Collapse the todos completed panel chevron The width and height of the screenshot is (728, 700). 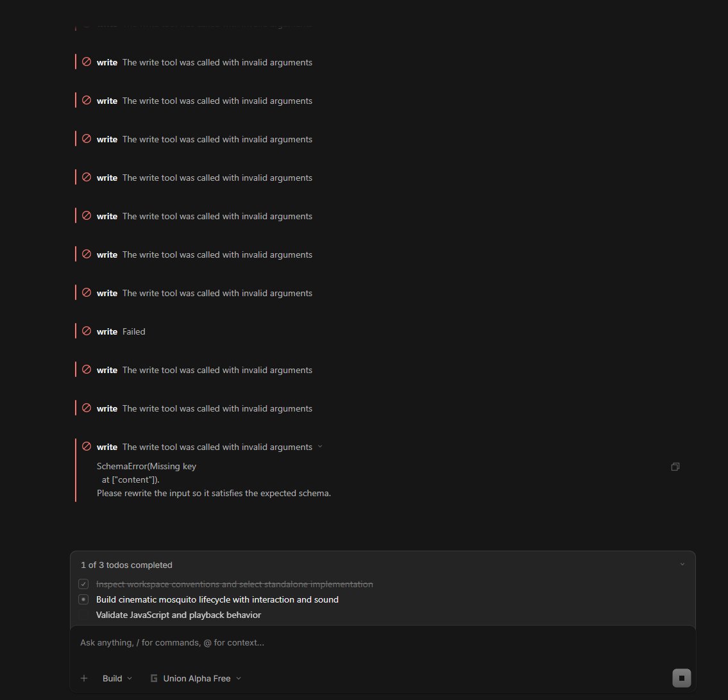point(682,565)
